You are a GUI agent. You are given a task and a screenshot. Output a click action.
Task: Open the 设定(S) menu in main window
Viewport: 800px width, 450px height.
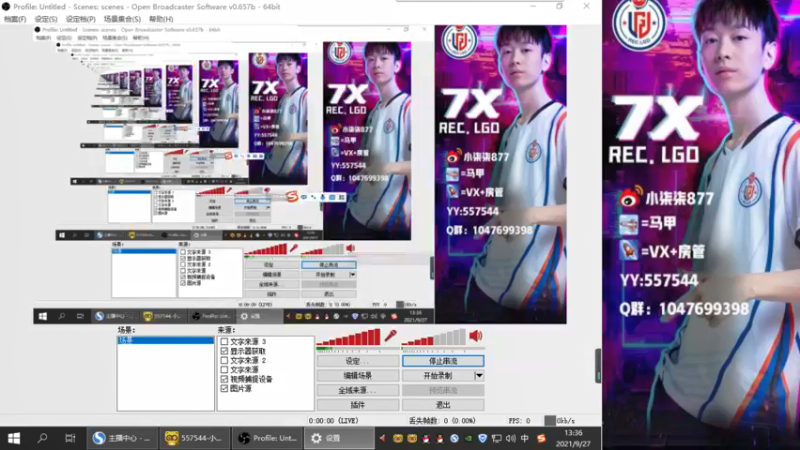(x=46, y=19)
